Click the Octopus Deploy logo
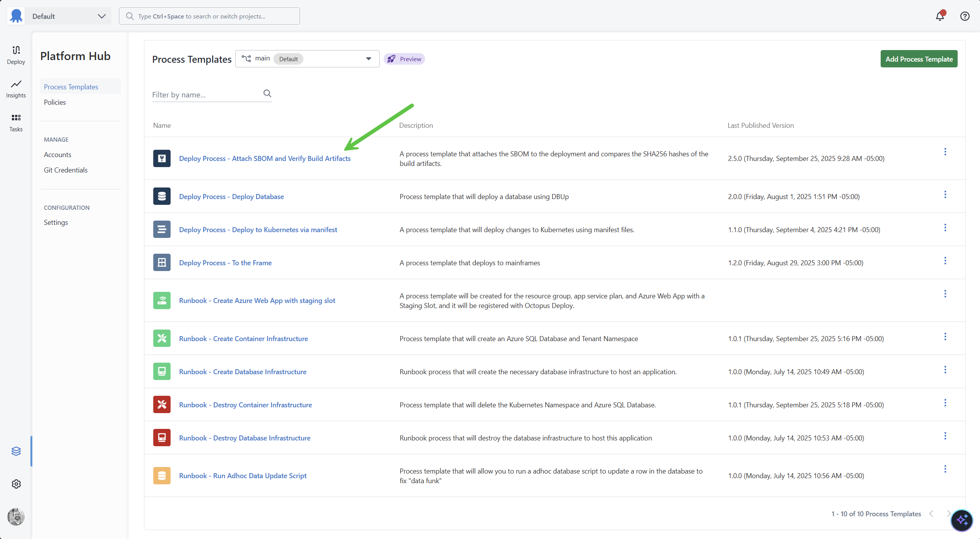980x539 pixels. tap(16, 16)
